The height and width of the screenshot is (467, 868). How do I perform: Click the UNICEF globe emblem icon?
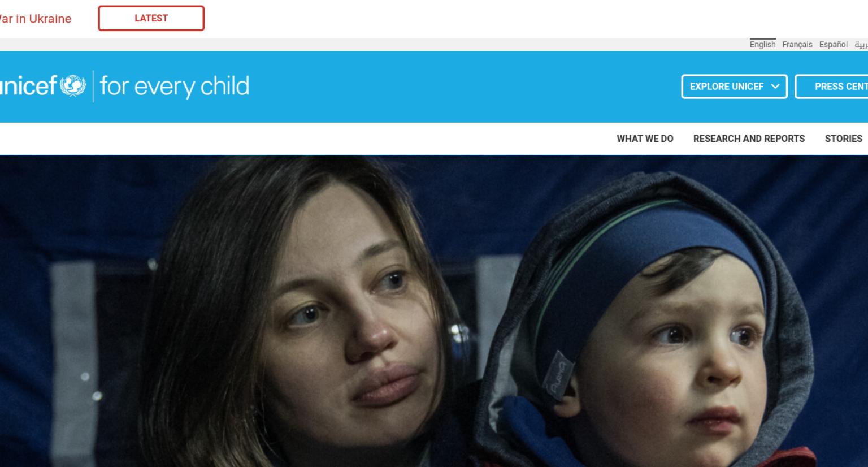pos(72,87)
